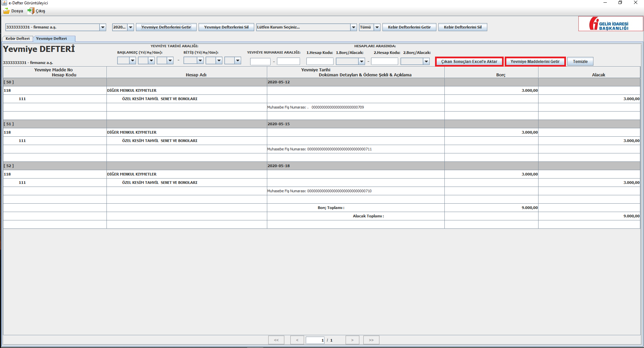Screen dimensions: 644x348
Task: Go to previous page with < button
Action: (297, 340)
